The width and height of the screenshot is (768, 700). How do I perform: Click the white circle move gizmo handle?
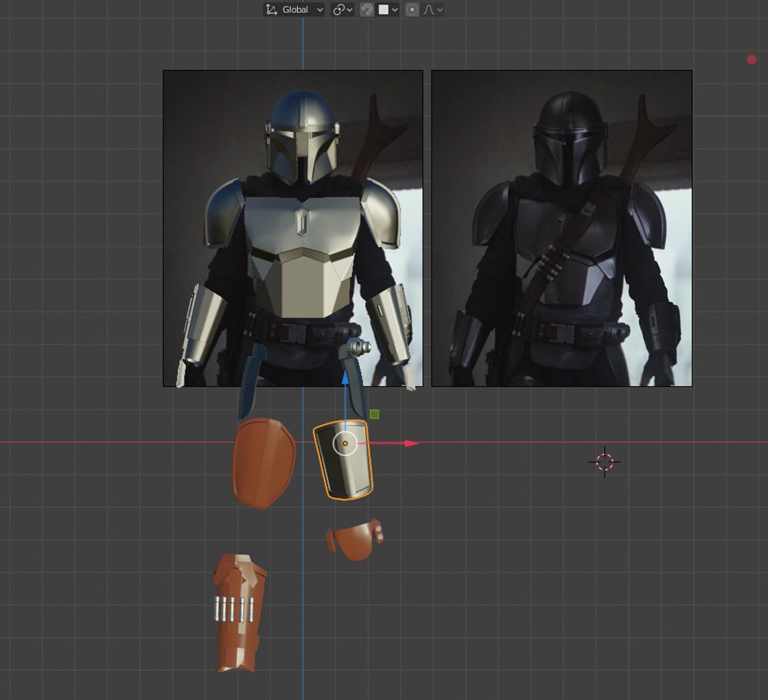(345, 443)
